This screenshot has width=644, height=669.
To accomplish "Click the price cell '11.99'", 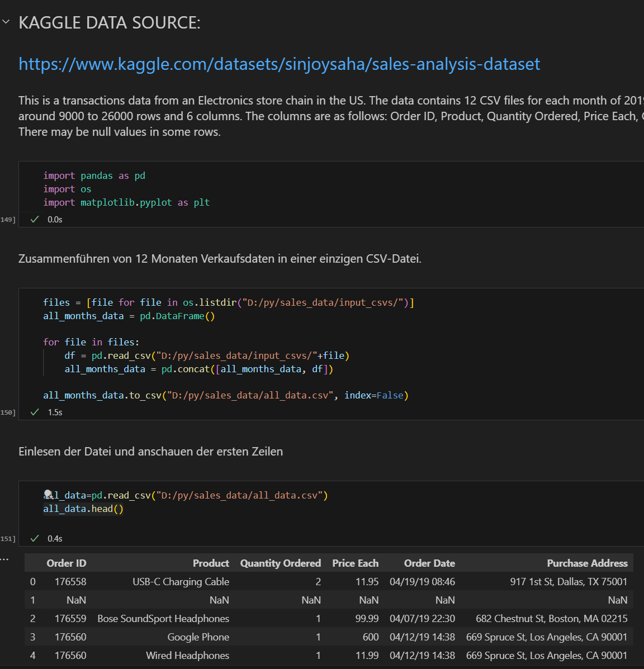I will pyautogui.click(x=367, y=656).
